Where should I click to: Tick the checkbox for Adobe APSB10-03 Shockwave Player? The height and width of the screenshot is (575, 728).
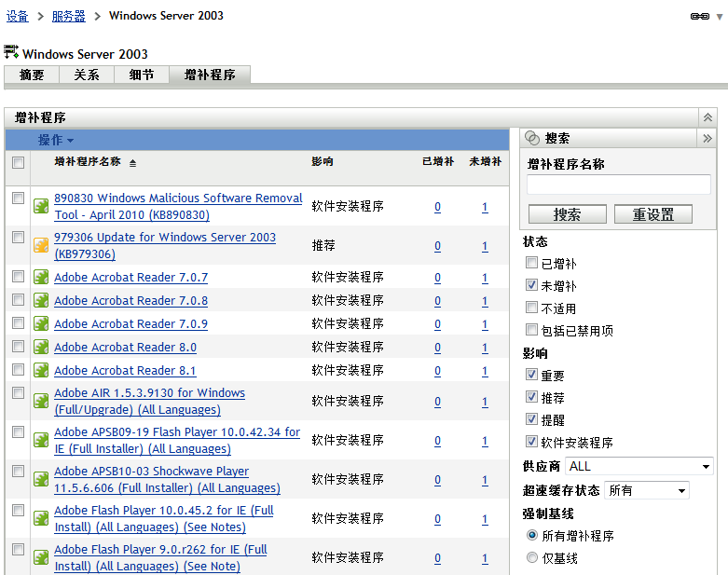tap(18, 471)
